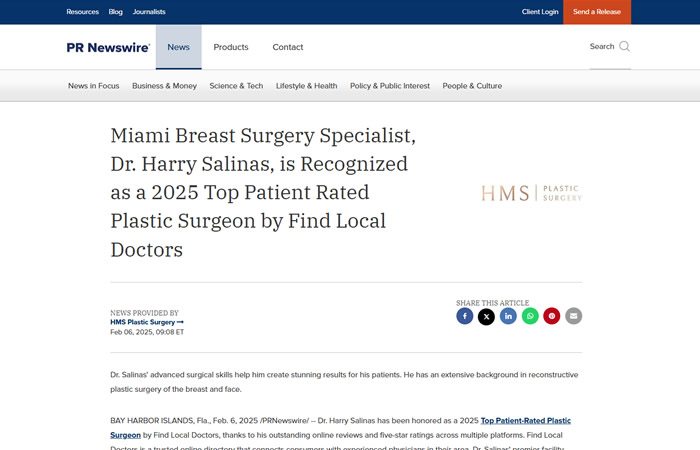
Task: Click the Search magnifier icon
Action: [625, 46]
